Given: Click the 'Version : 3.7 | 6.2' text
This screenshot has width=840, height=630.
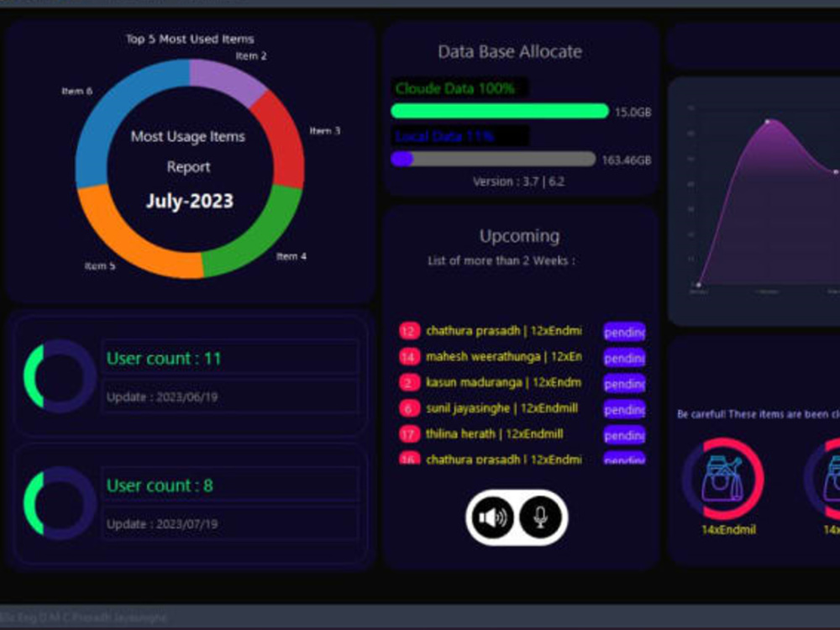Looking at the screenshot, I should [518, 181].
